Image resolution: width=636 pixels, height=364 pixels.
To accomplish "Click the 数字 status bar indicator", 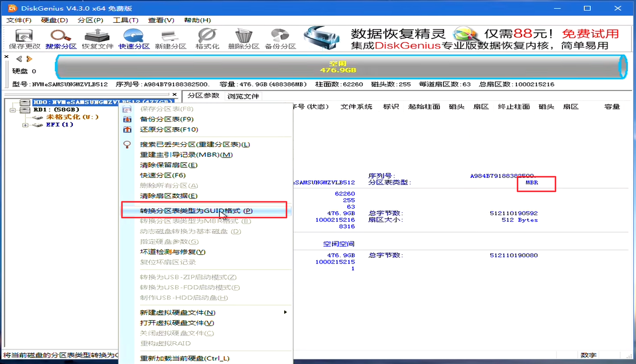I will [x=588, y=355].
